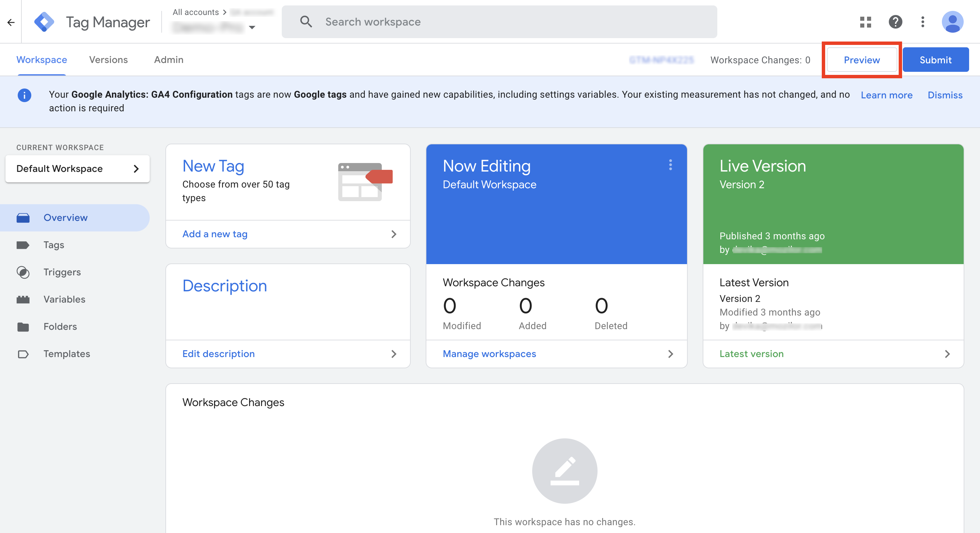Open the overflow menu in the top bar

coord(922,22)
